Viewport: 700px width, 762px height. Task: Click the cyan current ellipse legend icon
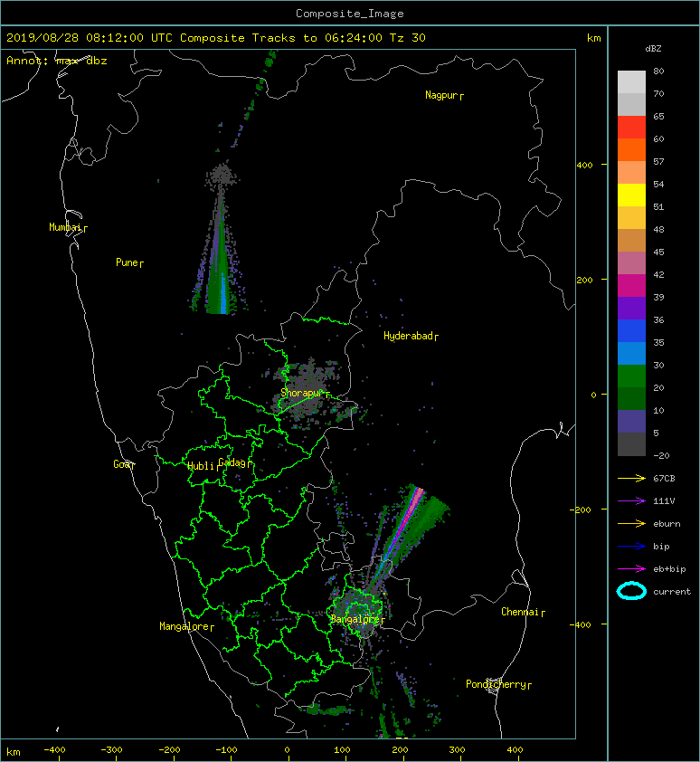coord(631,591)
